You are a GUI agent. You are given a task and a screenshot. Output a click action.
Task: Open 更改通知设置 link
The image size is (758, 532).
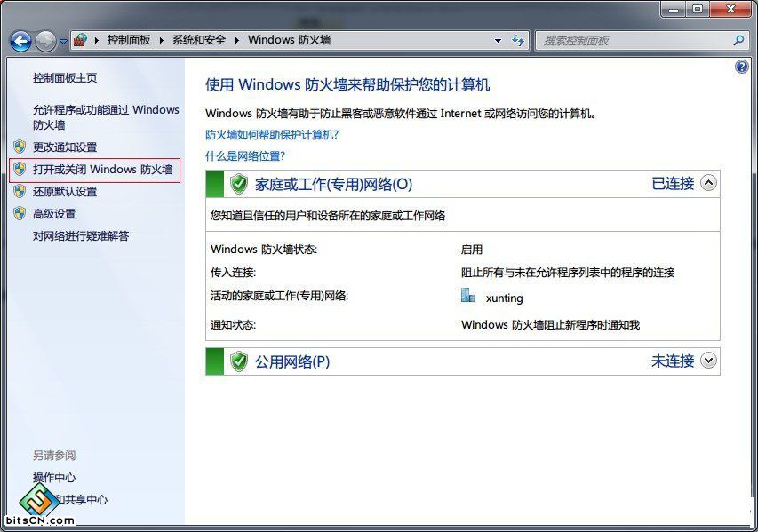pos(65,147)
